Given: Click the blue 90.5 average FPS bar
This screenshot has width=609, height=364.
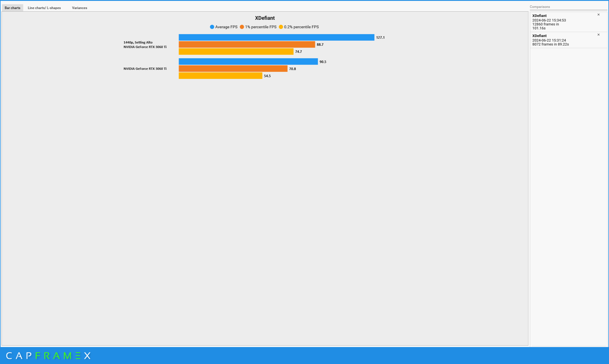Looking at the screenshot, I should 248,62.
